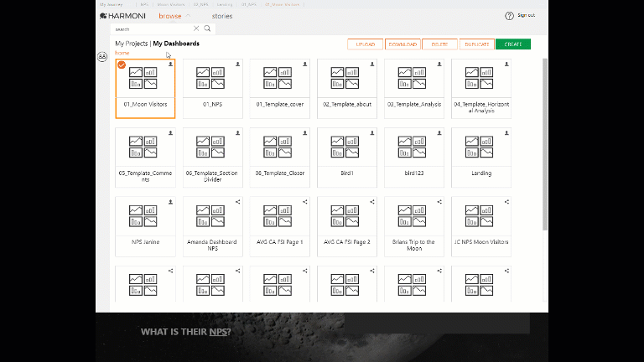Switch to the stories section
Viewport: 644px width, 362px height.
pos(222,16)
